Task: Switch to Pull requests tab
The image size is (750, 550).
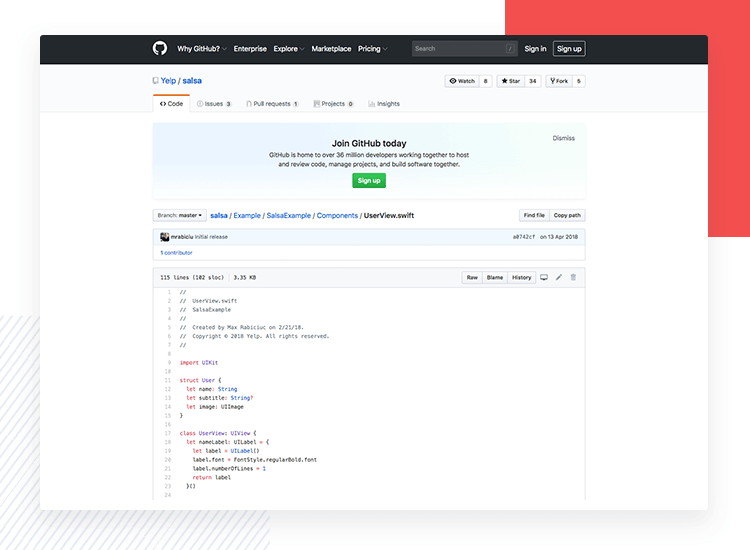Action: coord(273,104)
